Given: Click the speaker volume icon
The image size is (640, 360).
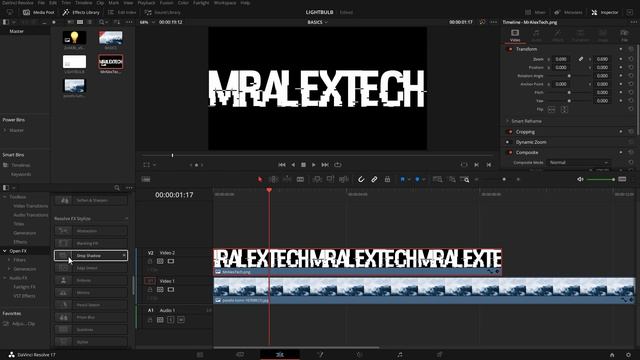Looking at the screenshot, I should [580, 179].
